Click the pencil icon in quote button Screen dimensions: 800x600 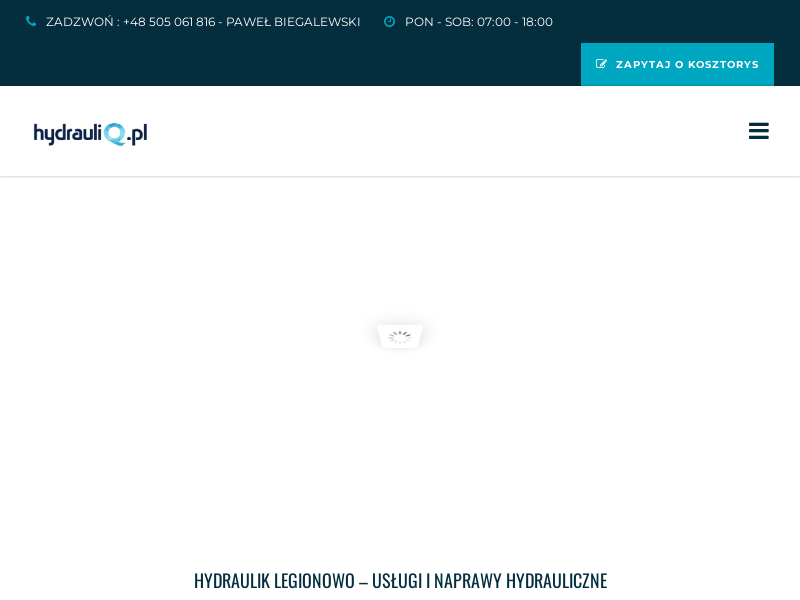602,64
